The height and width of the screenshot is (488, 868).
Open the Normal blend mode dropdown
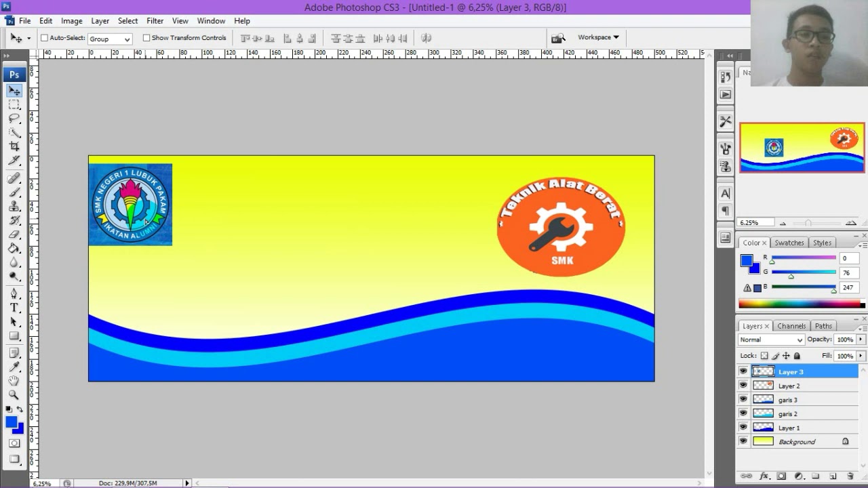tap(771, 340)
